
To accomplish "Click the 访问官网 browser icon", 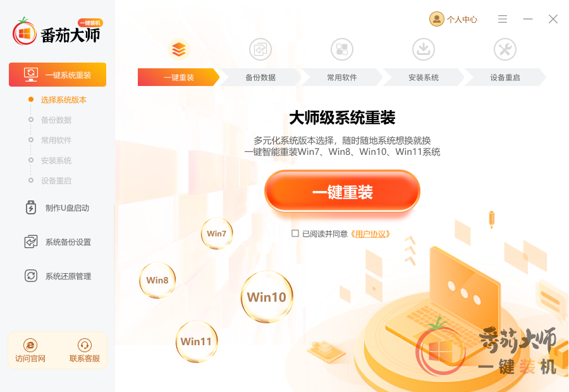I will pyautogui.click(x=30, y=345).
